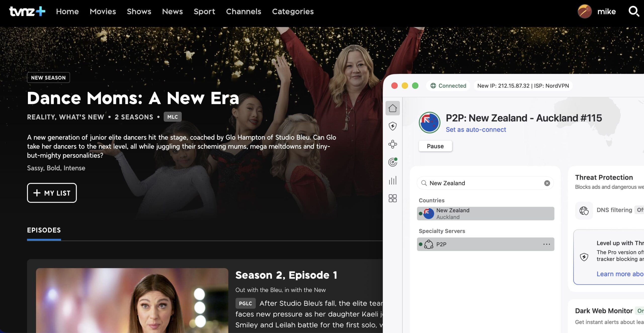Open the Categories menu on TVNZ+
This screenshot has height=333, width=644.
click(x=293, y=11)
